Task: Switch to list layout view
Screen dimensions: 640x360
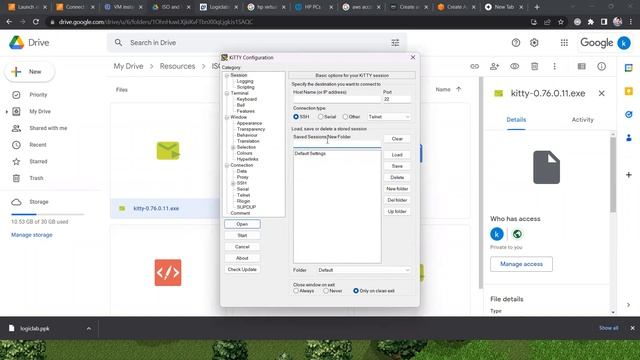Action: click(581, 66)
